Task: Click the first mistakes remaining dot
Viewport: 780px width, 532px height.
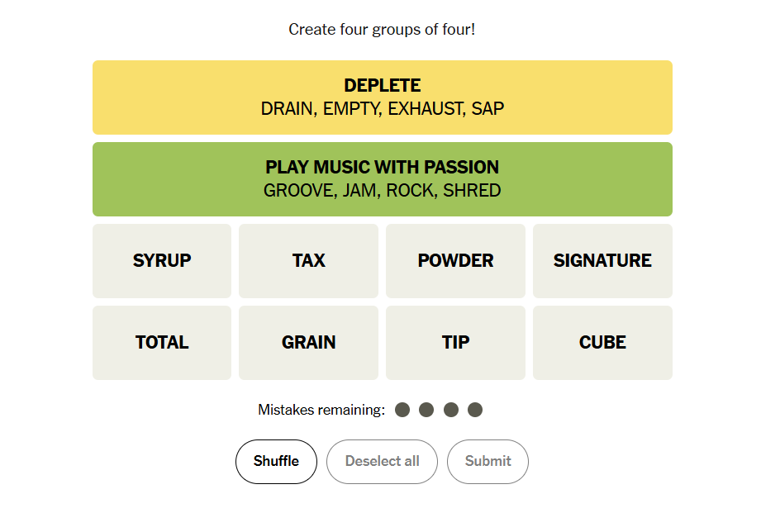Action: coord(402,410)
